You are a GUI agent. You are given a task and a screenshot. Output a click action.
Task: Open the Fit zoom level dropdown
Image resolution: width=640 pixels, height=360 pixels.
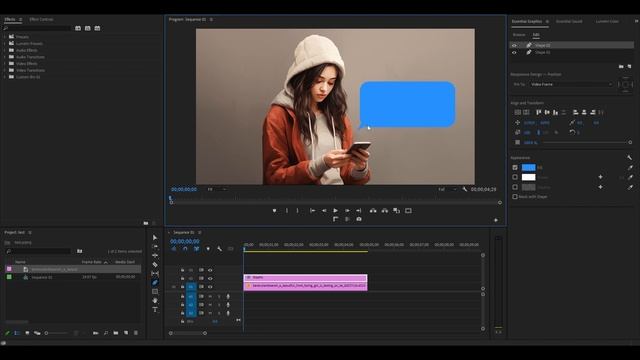tap(216, 189)
